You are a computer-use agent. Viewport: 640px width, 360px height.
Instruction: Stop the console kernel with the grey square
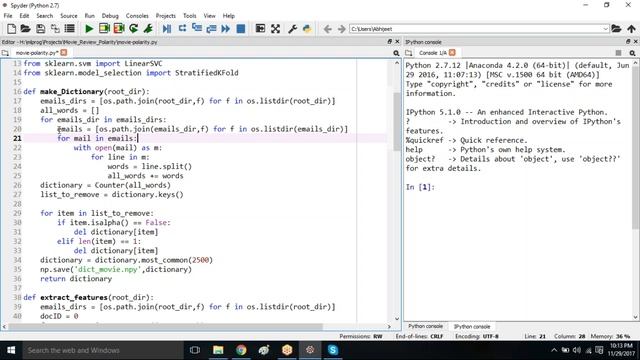(619, 53)
